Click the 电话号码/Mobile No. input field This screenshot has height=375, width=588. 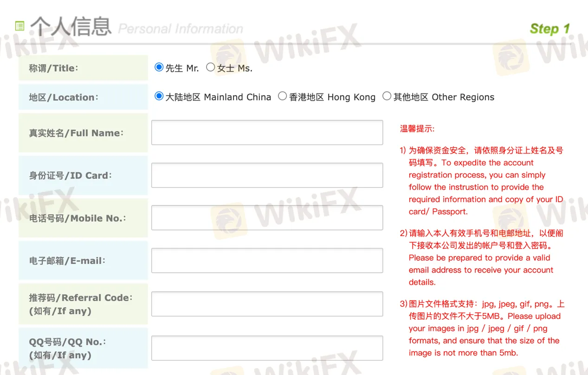click(x=267, y=218)
